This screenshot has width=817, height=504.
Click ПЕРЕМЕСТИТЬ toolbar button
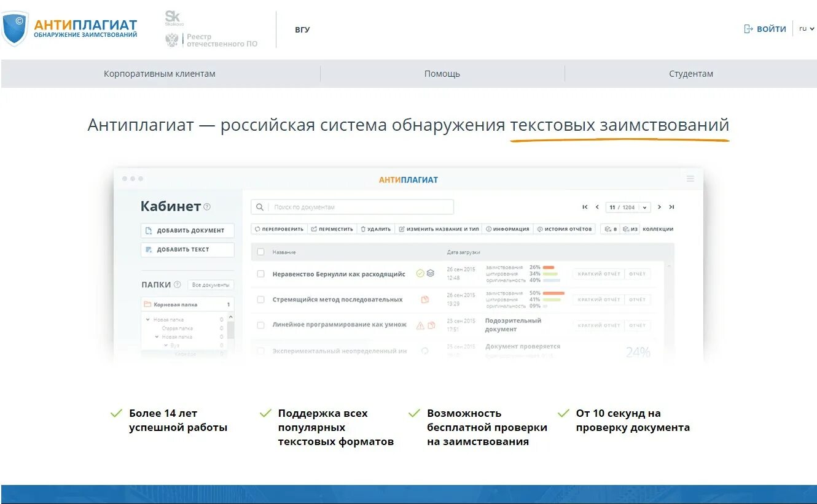332,229
